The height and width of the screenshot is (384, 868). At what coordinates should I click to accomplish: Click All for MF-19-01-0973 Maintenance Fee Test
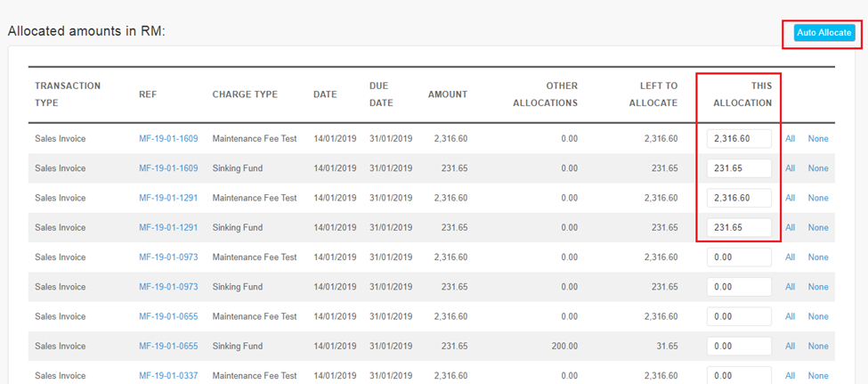click(x=790, y=257)
